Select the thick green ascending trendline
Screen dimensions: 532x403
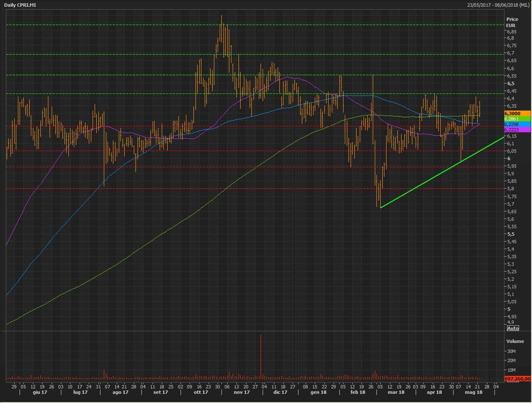coord(442,172)
